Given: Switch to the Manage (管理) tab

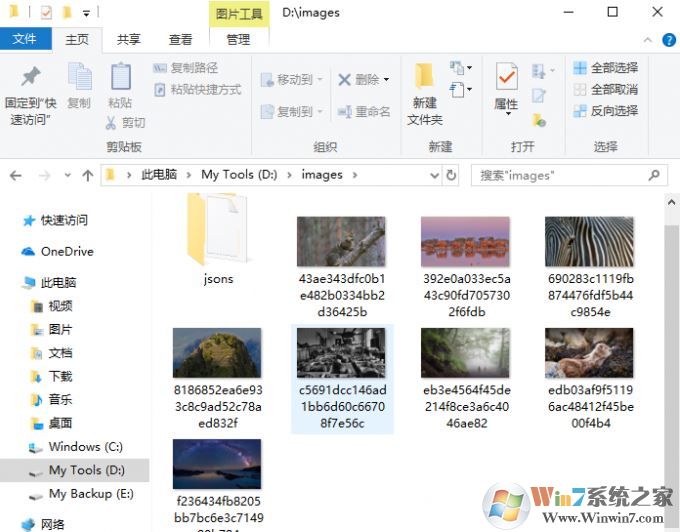Looking at the screenshot, I should click(x=239, y=39).
